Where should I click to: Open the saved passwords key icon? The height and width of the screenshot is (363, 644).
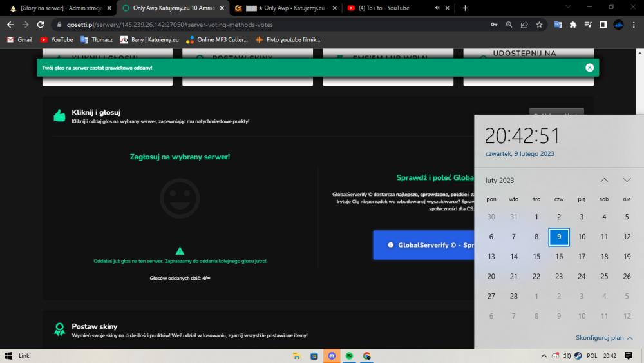tap(494, 25)
